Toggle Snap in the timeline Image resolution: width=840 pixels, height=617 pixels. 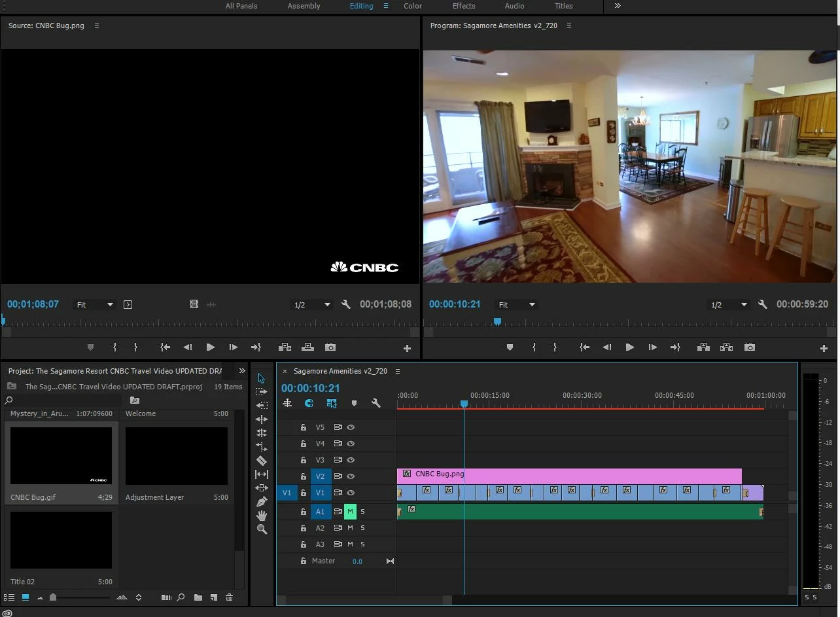coord(309,404)
